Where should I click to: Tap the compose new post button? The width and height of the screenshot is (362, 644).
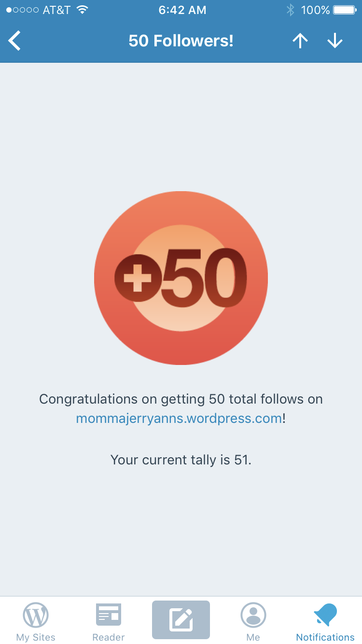pyautogui.click(x=181, y=620)
